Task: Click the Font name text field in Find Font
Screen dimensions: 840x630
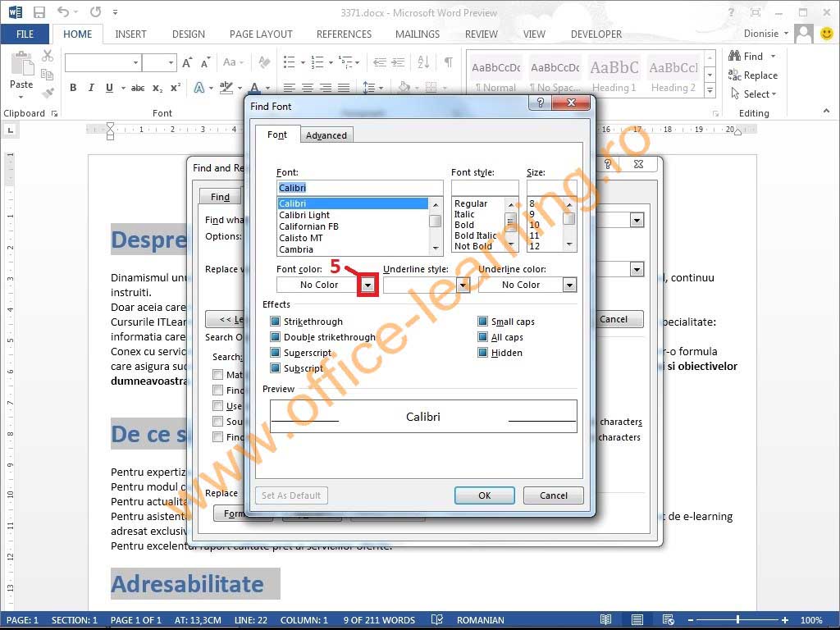Action: 359,188
